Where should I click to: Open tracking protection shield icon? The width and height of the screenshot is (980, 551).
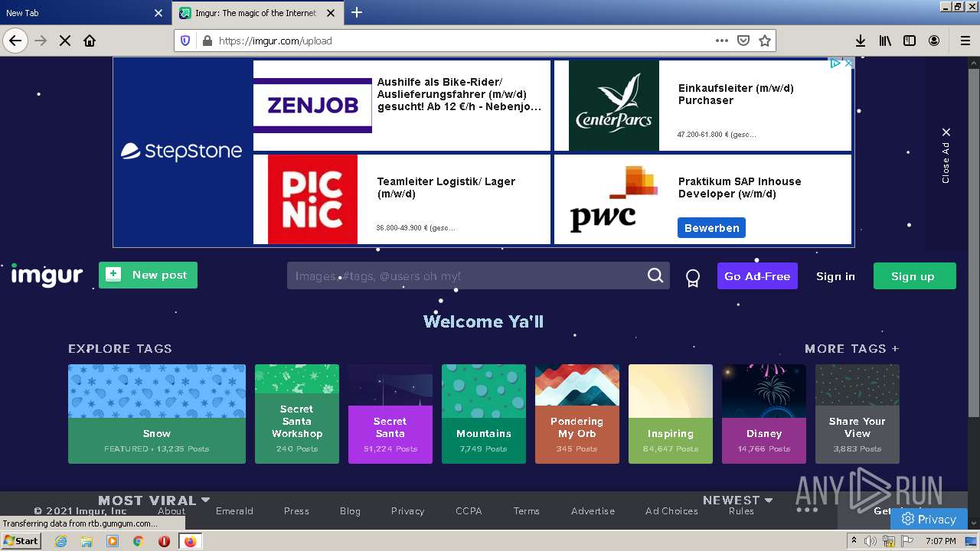(x=185, y=41)
